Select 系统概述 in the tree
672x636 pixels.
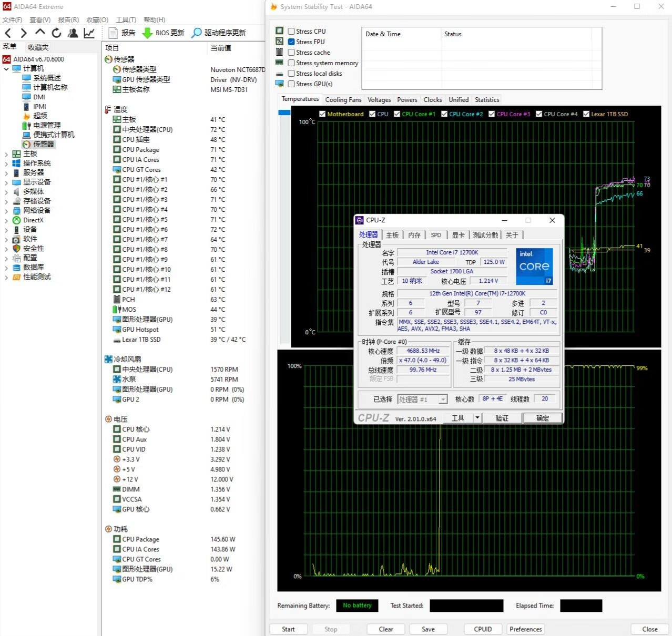47,78
